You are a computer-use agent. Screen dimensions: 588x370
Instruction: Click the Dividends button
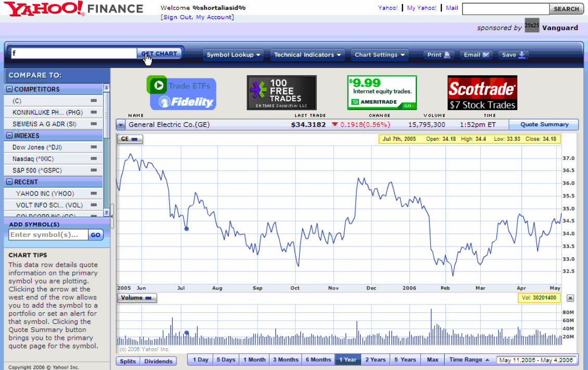158,361
